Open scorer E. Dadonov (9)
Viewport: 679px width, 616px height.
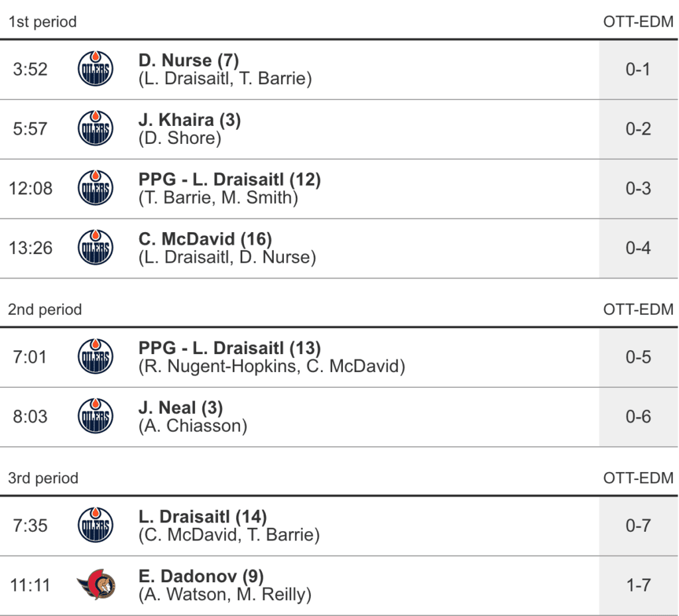tap(201, 576)
